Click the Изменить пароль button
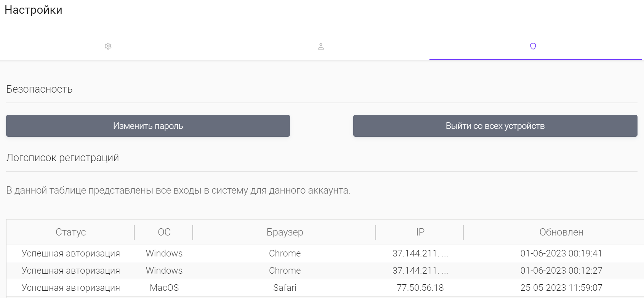 (148, 126)
